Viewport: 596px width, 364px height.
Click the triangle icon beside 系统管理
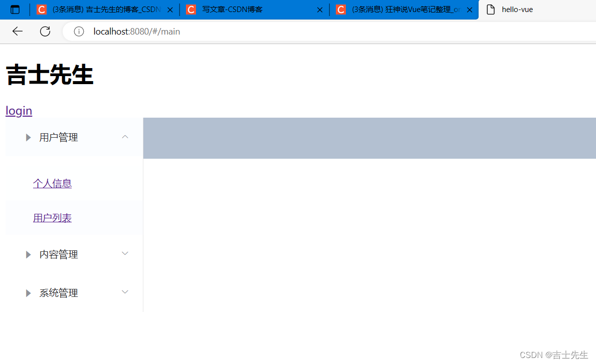pos(28,293)
